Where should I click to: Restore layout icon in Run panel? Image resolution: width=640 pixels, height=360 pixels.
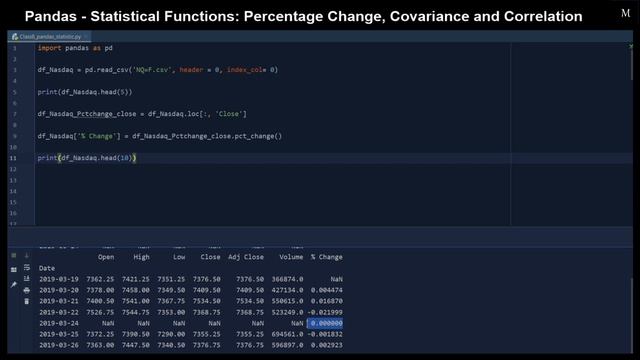pos(13,270)
